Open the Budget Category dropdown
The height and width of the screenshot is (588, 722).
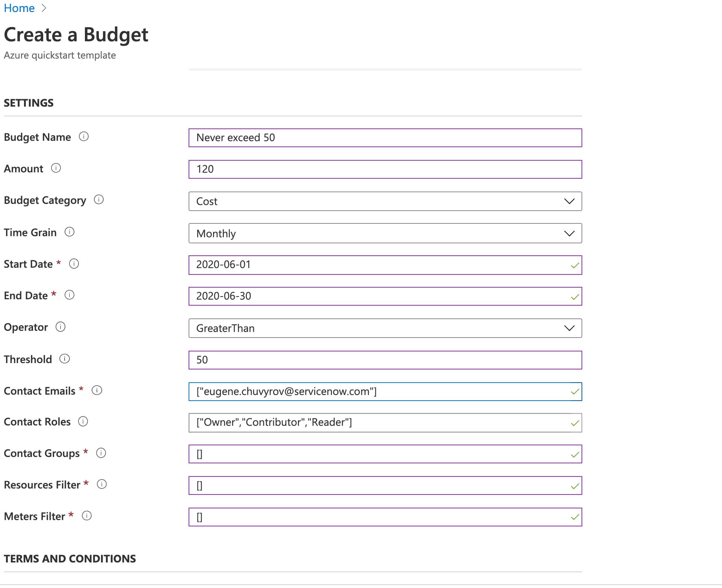point(385,201)
